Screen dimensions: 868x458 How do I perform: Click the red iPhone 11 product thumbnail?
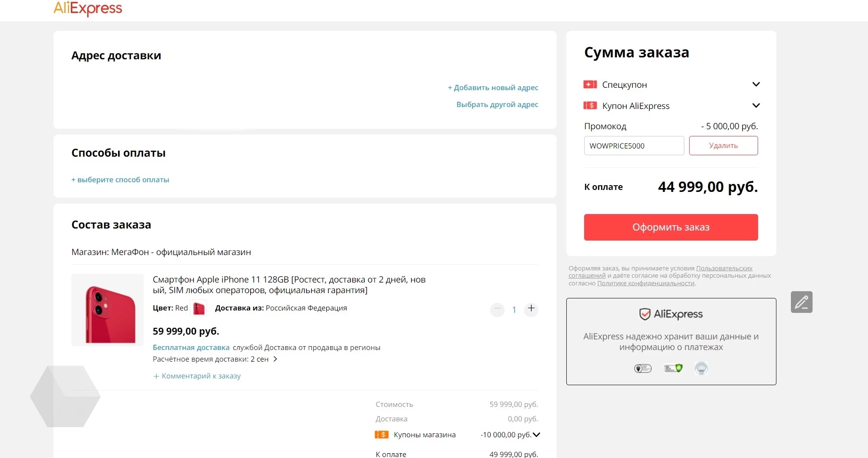point(107,310)
